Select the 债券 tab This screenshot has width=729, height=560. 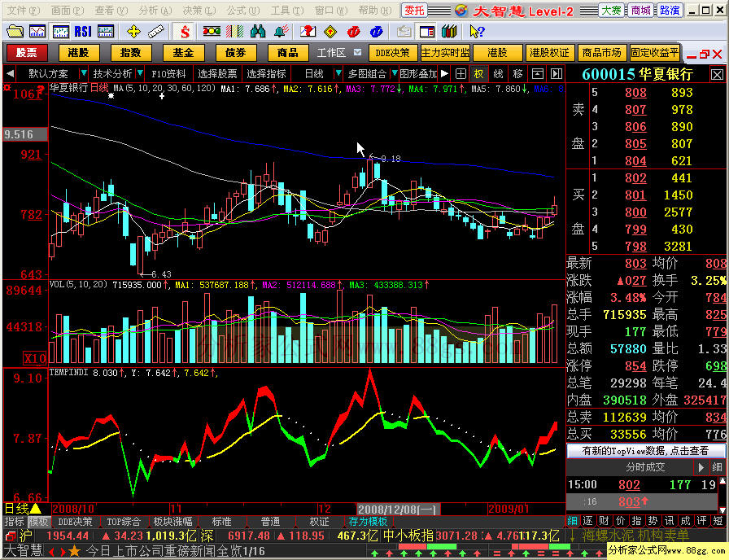tap(236, 53)
